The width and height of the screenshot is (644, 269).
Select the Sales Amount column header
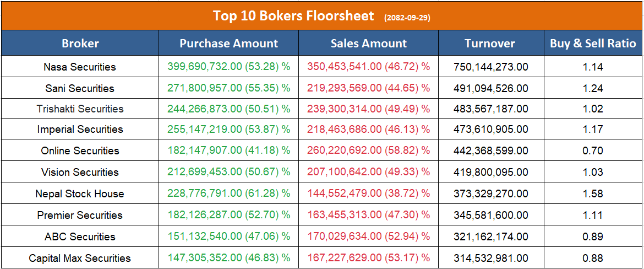tap(369, 44)
